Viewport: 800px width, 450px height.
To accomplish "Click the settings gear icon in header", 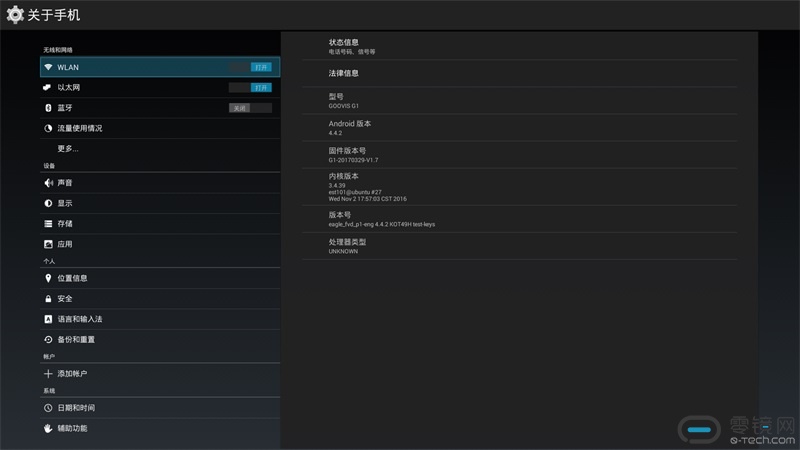I will tap(15, 15).
